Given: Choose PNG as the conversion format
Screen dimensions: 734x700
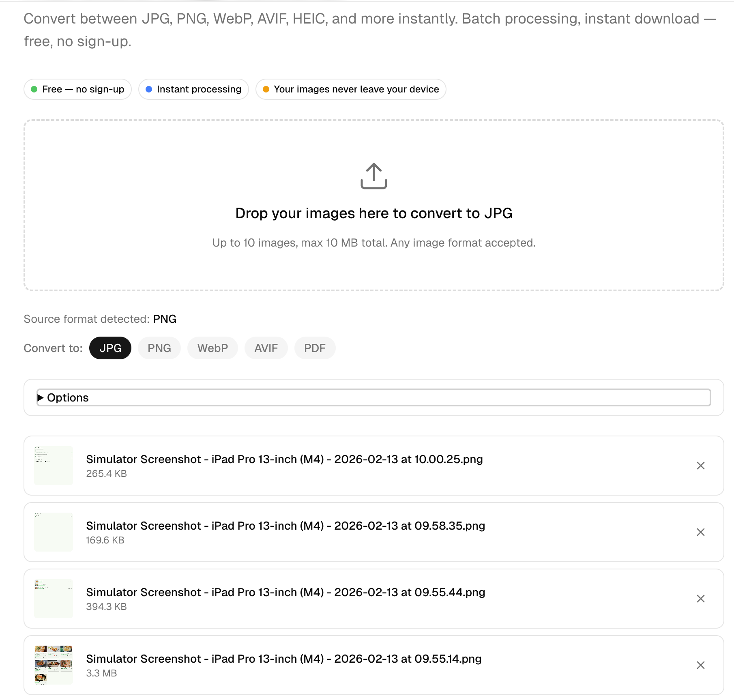Looking at the screenshot, I should [159, 348].
